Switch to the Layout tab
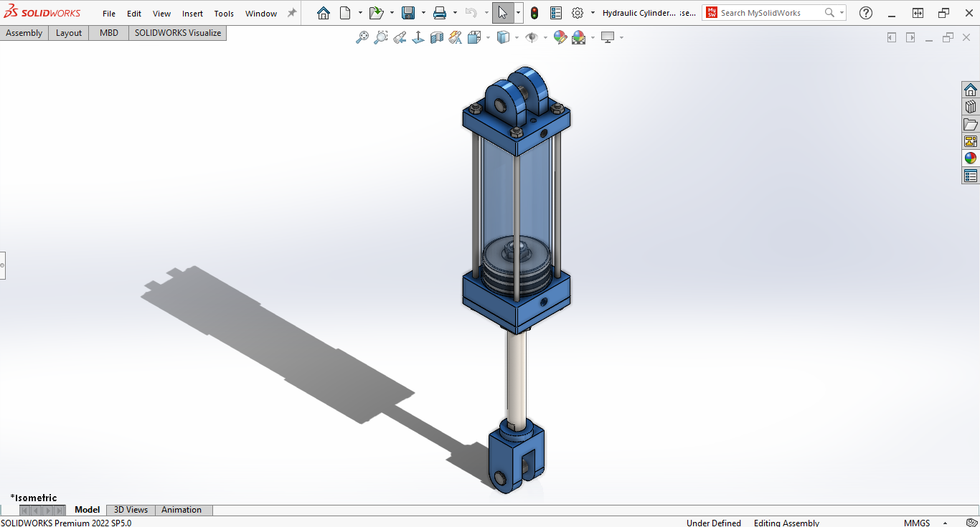Image resolution: width=980 pixels, height=527 pixels. click(x=69, y=33)
